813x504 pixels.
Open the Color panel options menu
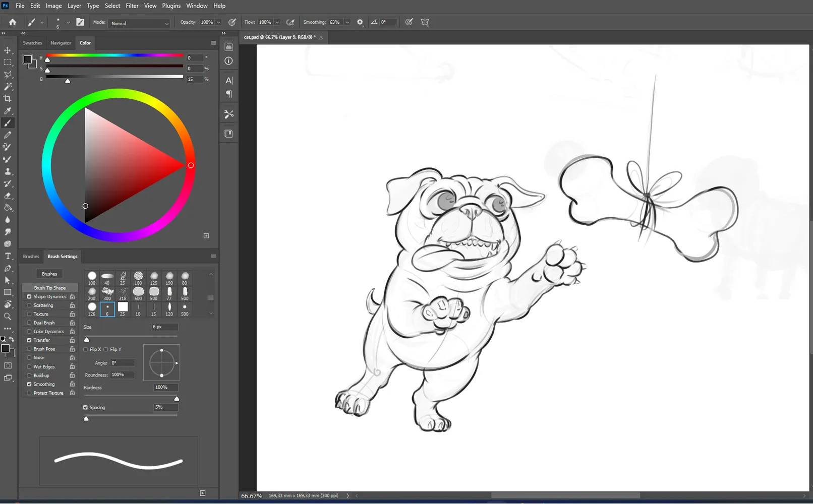tap(213, 43)
